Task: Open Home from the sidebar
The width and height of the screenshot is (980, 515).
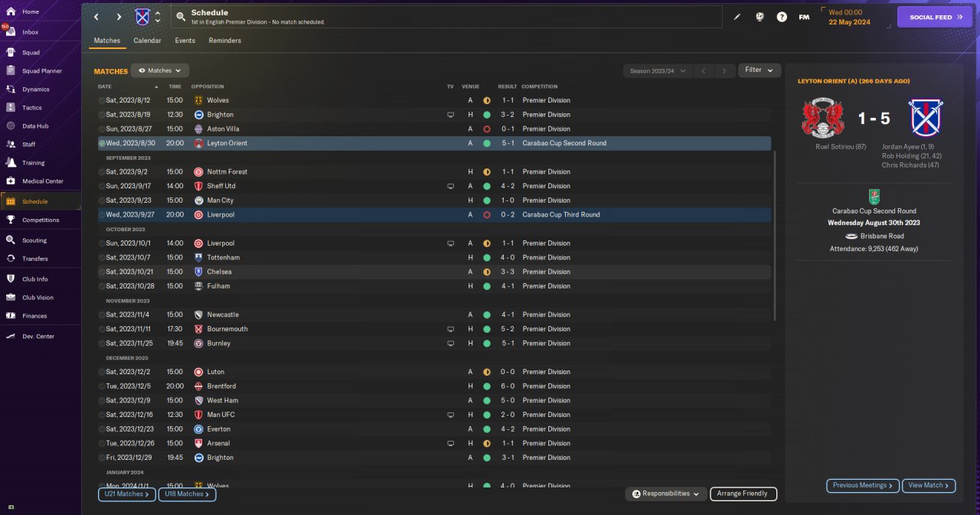Action: tap(31, 12)
